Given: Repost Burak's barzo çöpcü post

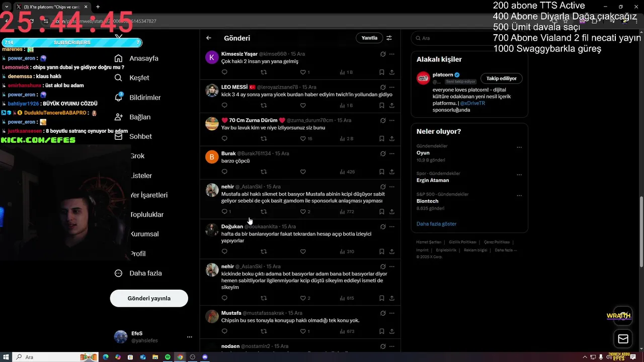Looking at the screenshot, I should tap(264, 172).
